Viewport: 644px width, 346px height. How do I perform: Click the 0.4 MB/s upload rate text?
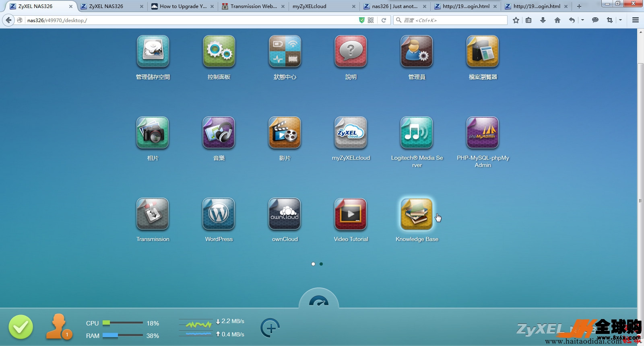(233, 334)
